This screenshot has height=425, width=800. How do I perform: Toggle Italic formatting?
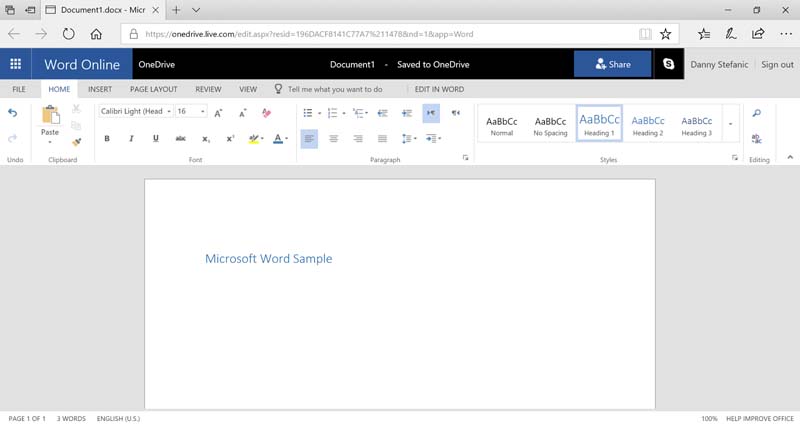pos(131,139)
